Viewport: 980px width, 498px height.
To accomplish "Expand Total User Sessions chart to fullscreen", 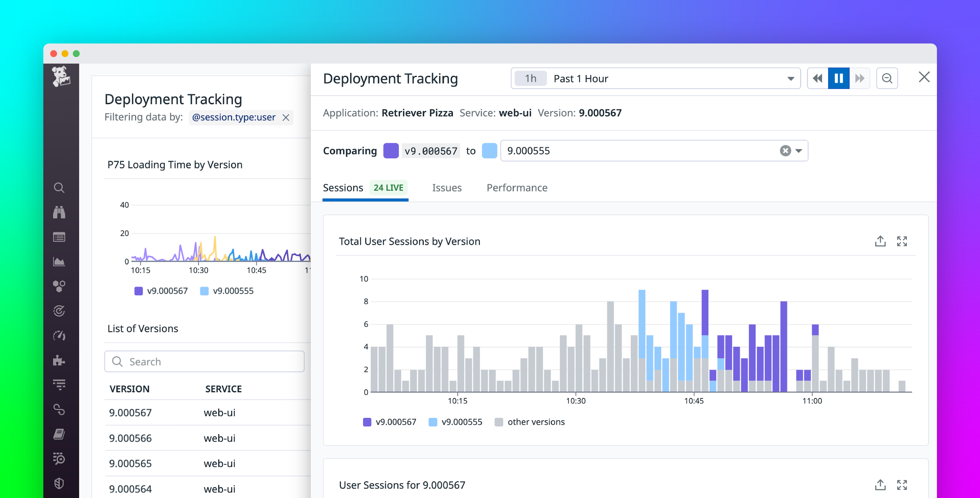I will (902, 241).
